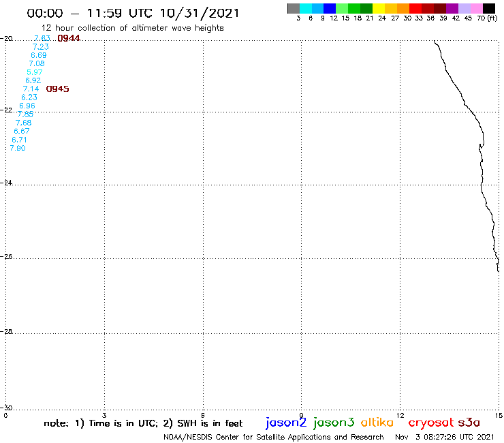Select the wave height reading 7.08
Viewport: 504px width, 443px height.
(x=37, y=63)
